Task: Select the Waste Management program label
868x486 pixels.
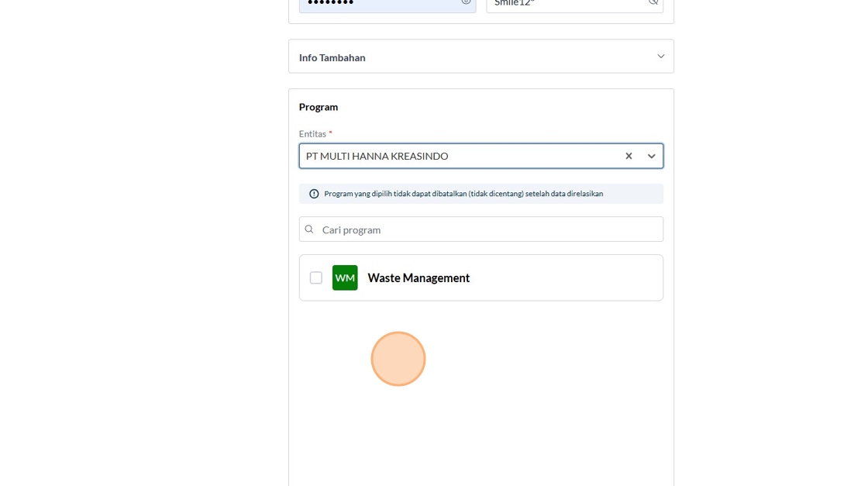Action: [418, 278]
